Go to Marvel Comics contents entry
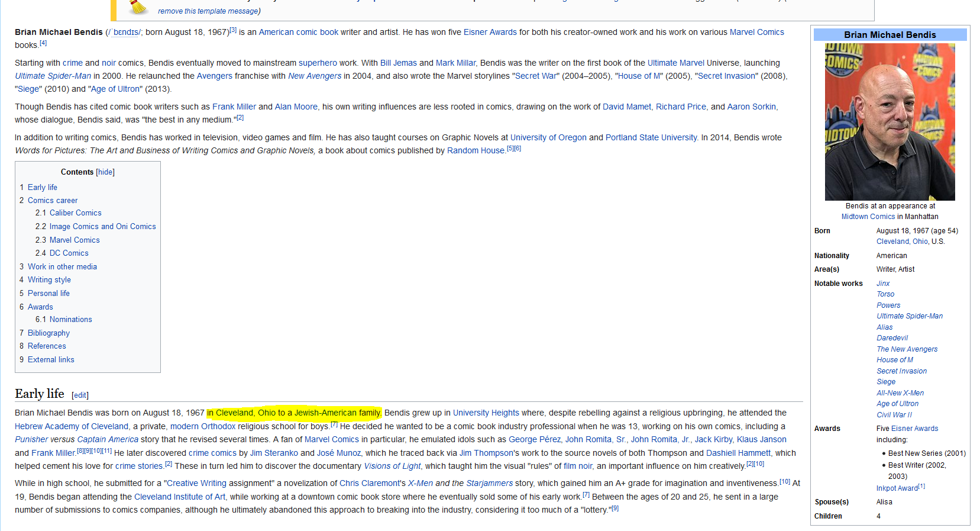The height and width of the screenshot is (531, 980). tap(75, 240)
